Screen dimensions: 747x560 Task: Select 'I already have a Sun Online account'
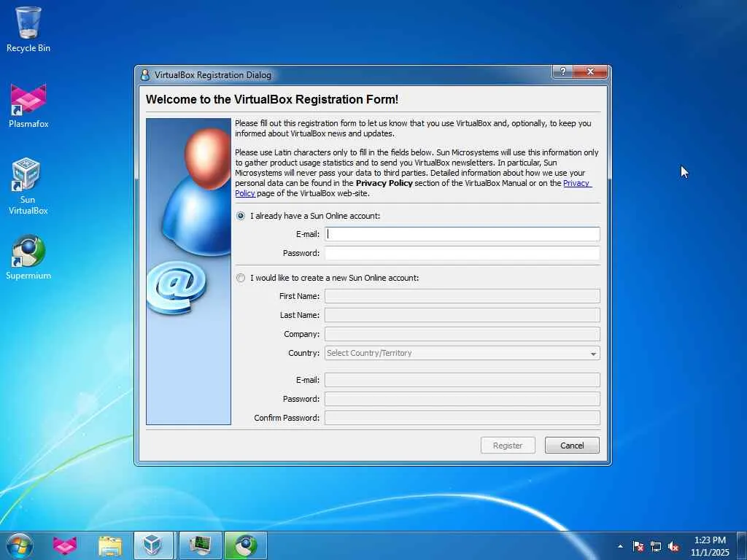tap(241, 216)
